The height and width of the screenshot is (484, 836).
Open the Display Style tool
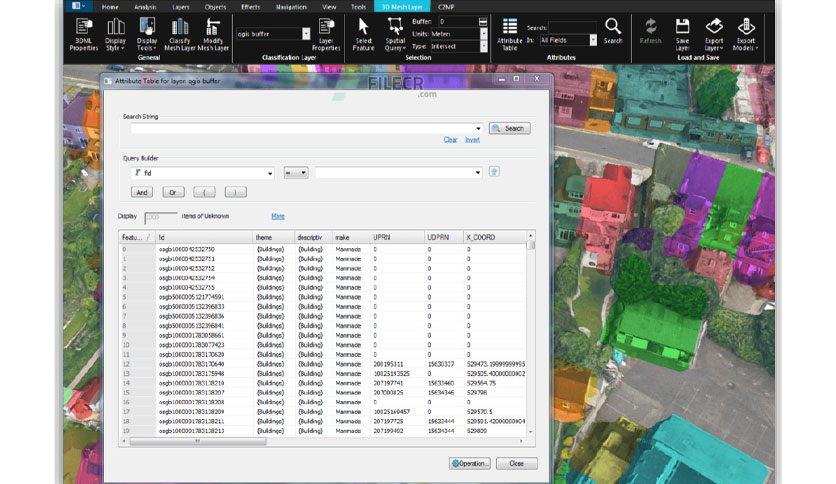point(115,35)
